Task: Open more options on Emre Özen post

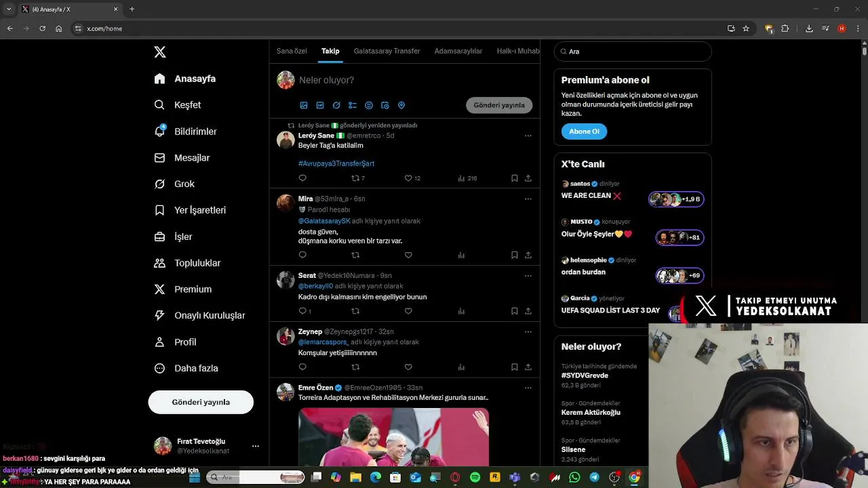Action: [528, 388]
